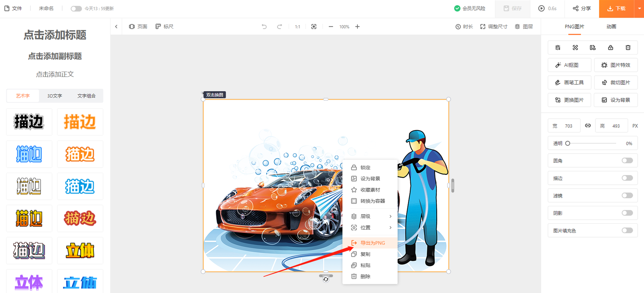Image resolution: width=644 pixels, height=293 pixels.
Task: Click the 裁切图片 crop image button
Action: 616,82
